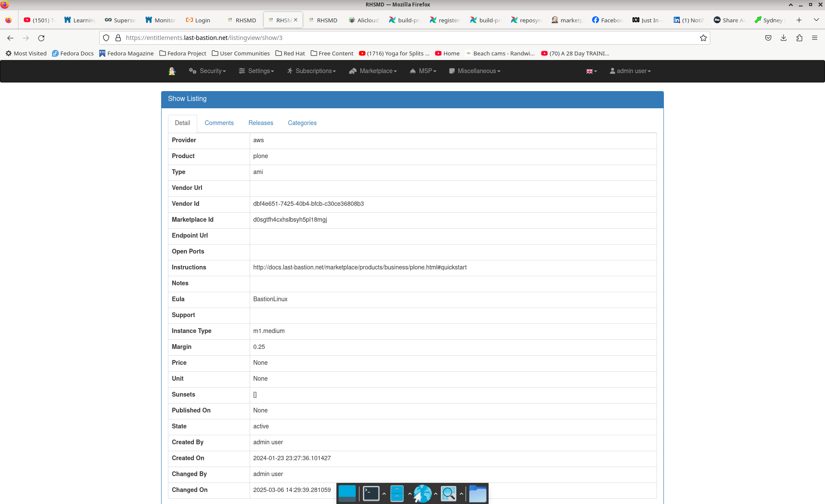Launch the file manager from the dock
Viewport: 825px width, 504px height.
(396, 493)
